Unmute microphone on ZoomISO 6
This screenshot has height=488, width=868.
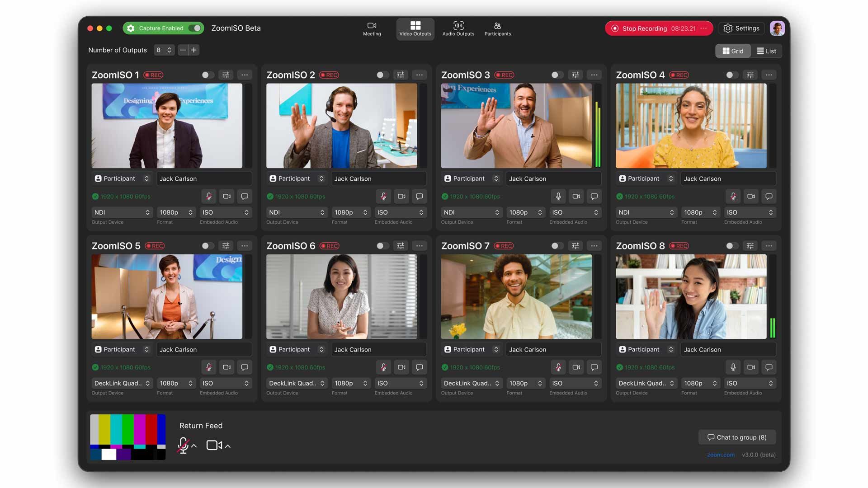pyautogui.click(x=383, y=367)
